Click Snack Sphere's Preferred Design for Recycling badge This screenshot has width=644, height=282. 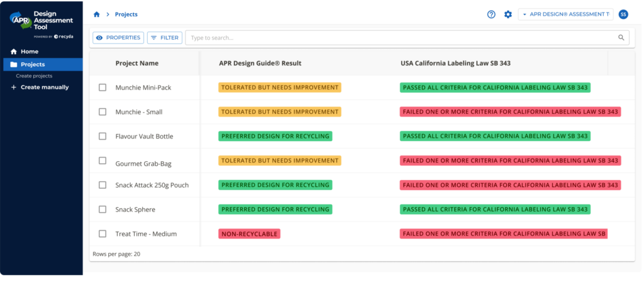[x=275, y=209]
